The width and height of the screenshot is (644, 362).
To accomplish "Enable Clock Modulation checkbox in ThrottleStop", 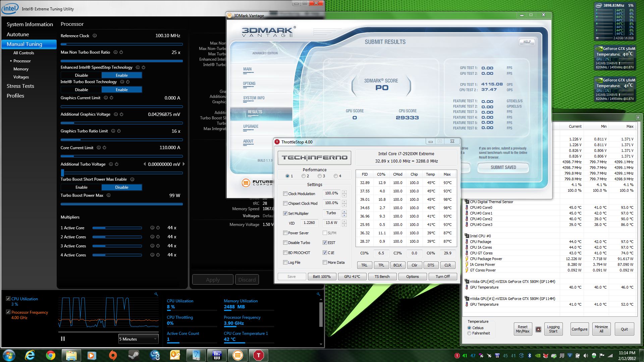I will tap(285, 193).
